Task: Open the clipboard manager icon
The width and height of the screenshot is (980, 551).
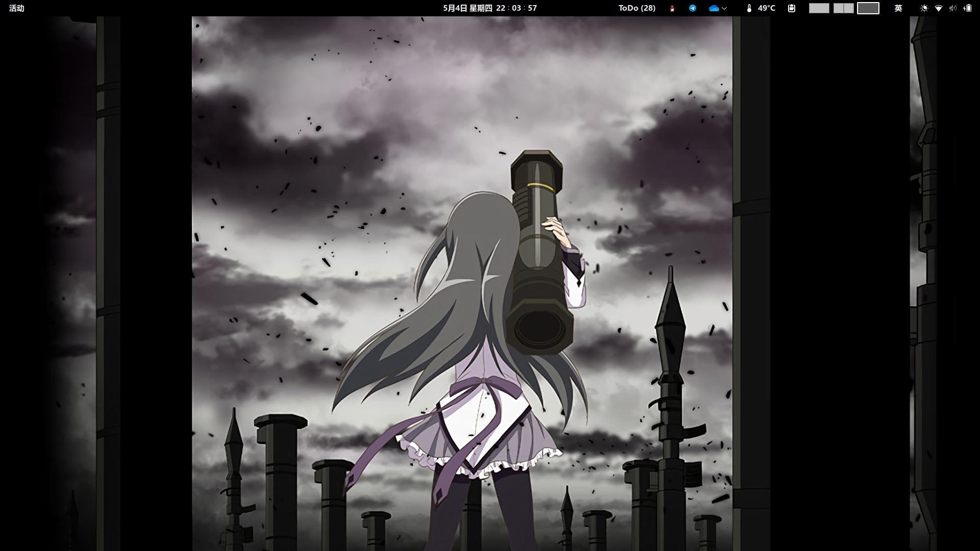Action: pos(792,8)
